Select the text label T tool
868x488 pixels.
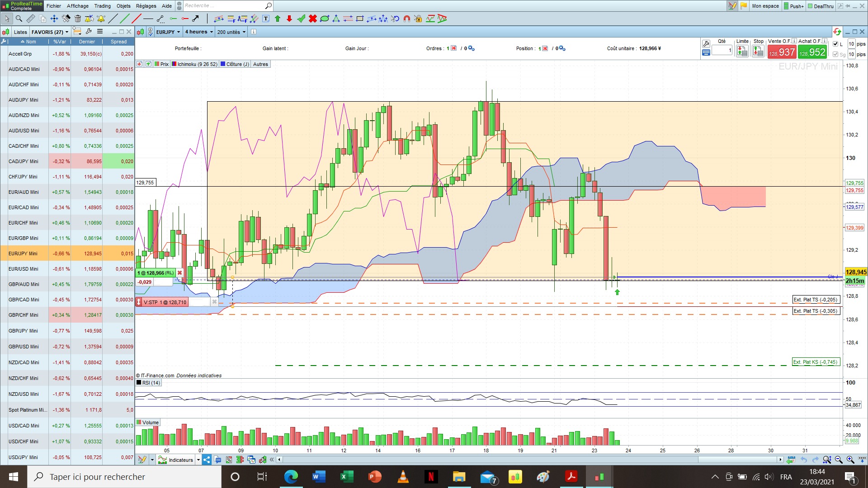[266, 19]
